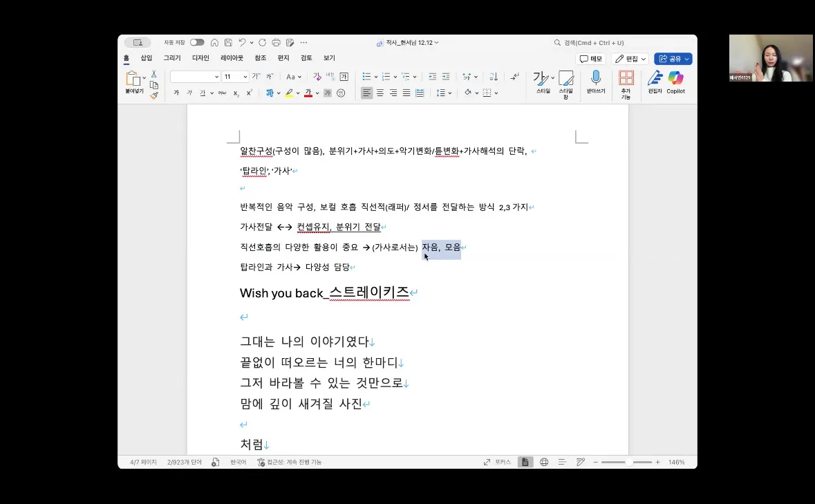The height and width of the screenshot is (504, 815).
Task: Toggle superscript x² formatting
Action: pos(249,93)
